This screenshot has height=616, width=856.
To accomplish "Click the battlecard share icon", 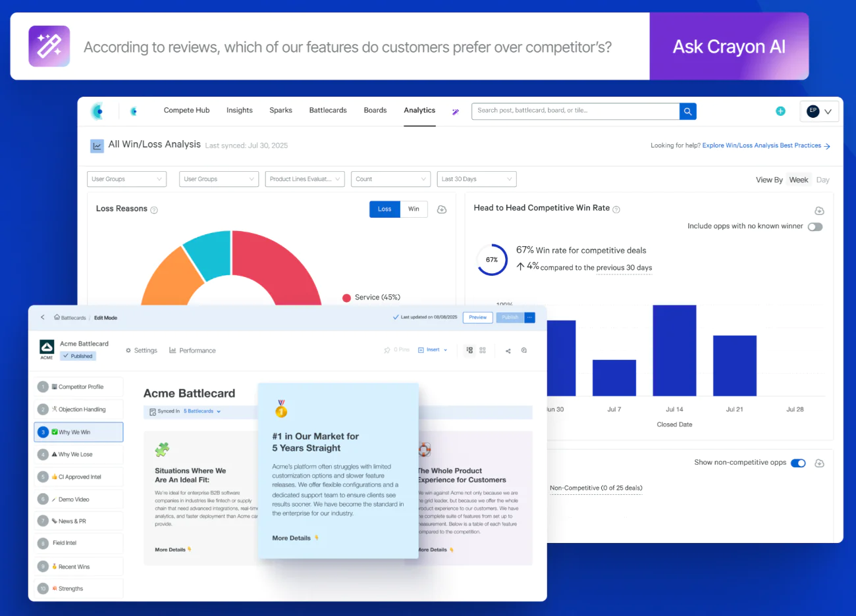I will coord(508,351).
